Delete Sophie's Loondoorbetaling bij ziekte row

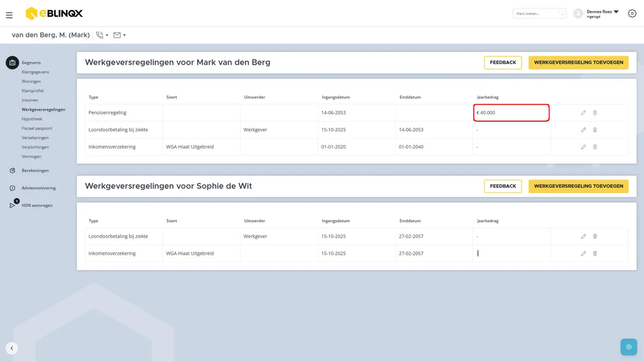[x=595, y=237]
